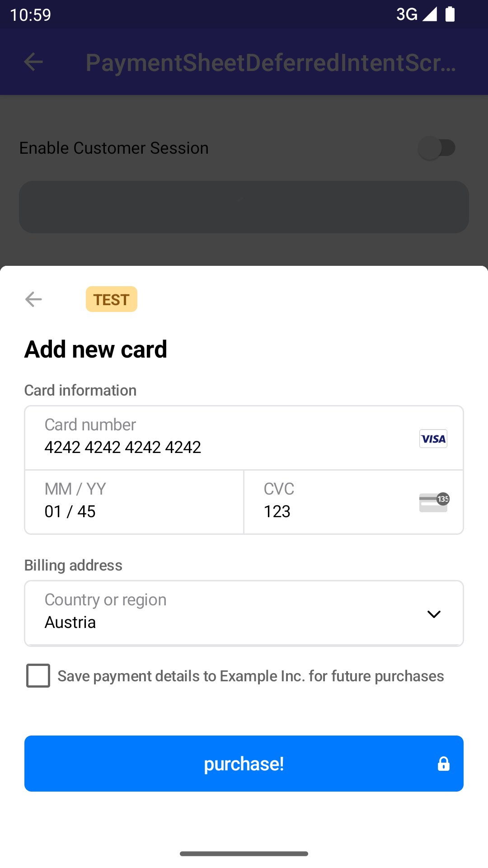Tap the battery icon in the status bar
488x868 pixels.
coord(450,14)
